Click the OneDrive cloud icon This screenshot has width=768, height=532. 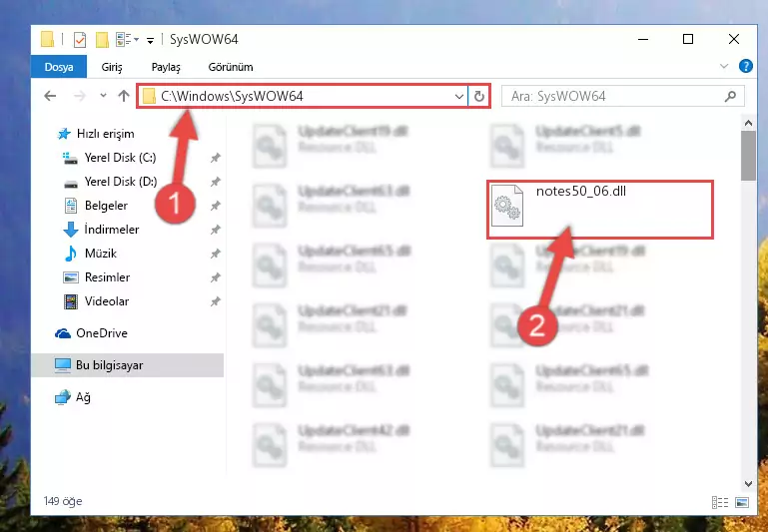(63, 333)
